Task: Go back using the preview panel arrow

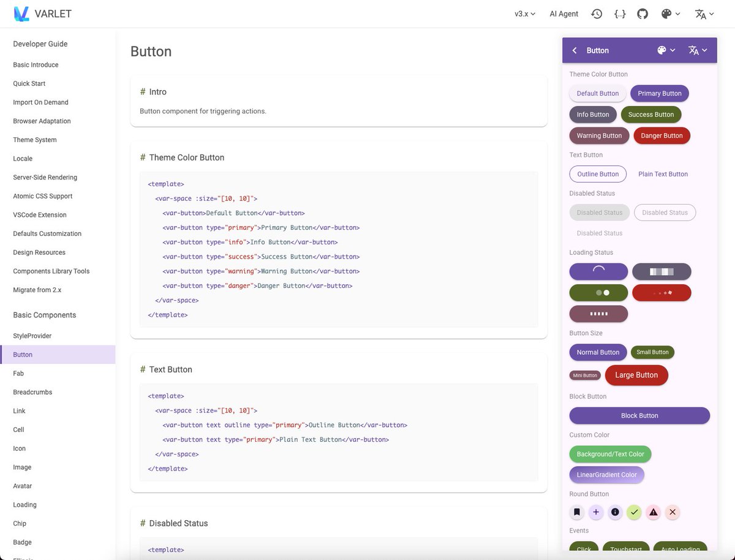Action: click(x=575, y=50)
